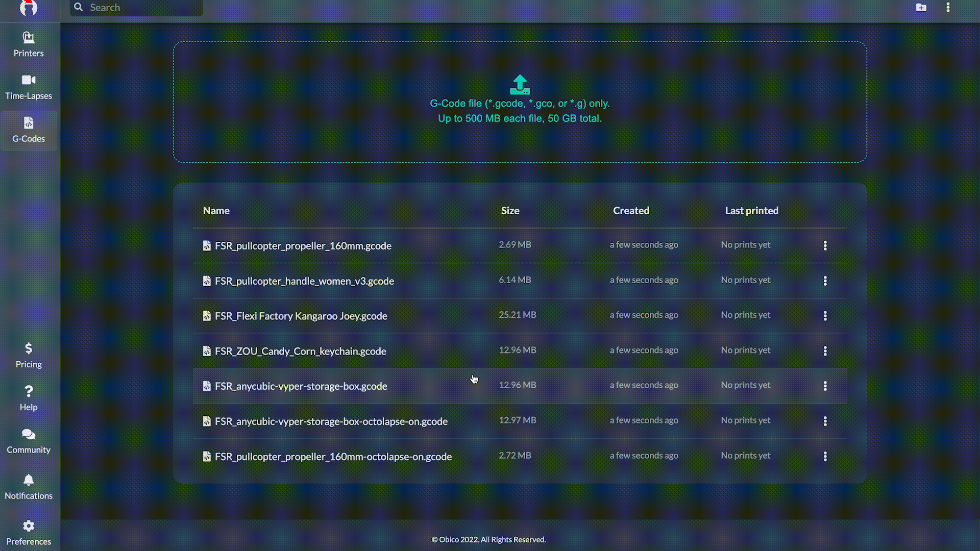Click the 6.14 MB size cell

[515, 280]
